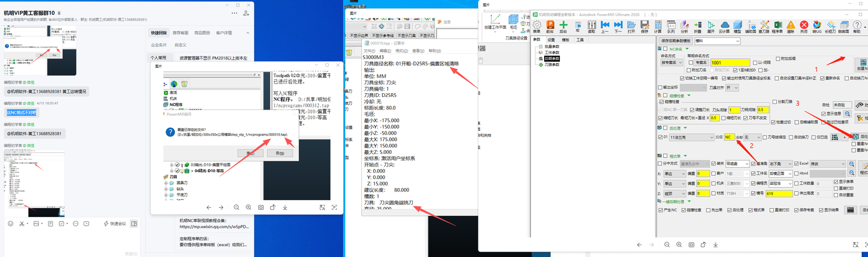Click the 展开 toolbar icon
This screenshot has height=257, width=868.
(x=711, y=27)
